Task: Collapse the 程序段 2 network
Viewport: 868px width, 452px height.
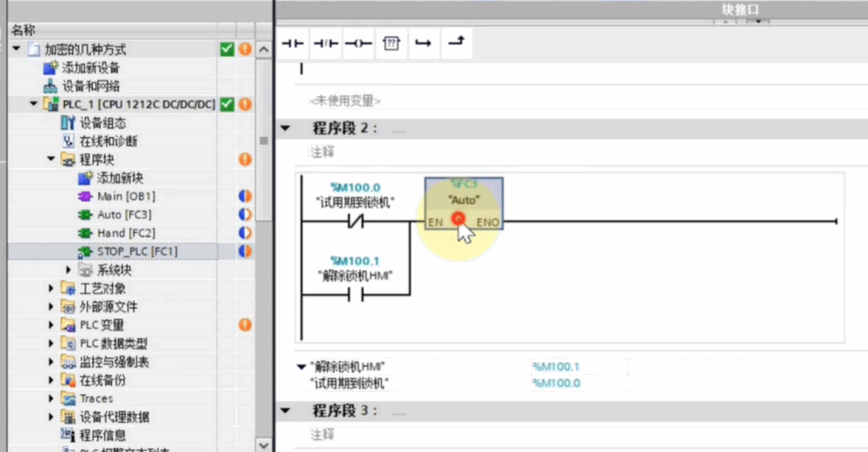Action: point(285,128)
